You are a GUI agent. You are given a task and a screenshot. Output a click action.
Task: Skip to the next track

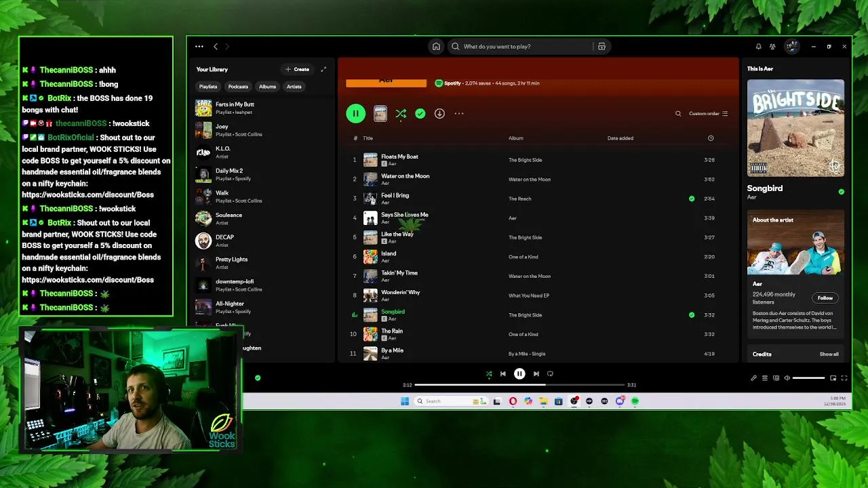[x=536, y=373]
